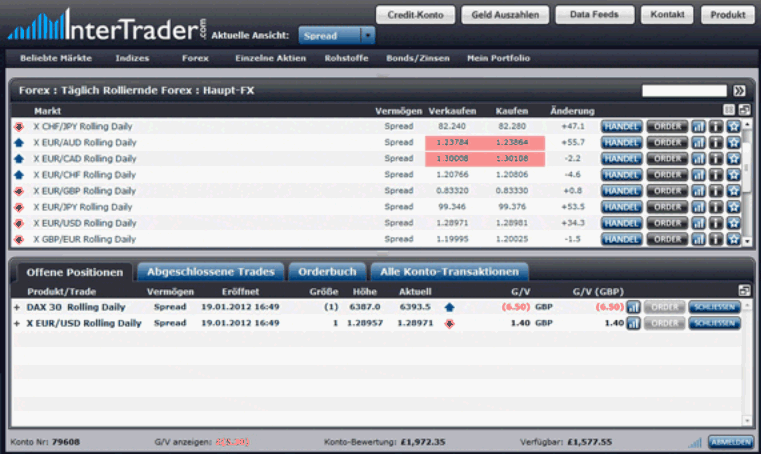The height and width of the screenshot is (454, 761).
Task: Open the Forex menu
Action: (x=195, y=58)
